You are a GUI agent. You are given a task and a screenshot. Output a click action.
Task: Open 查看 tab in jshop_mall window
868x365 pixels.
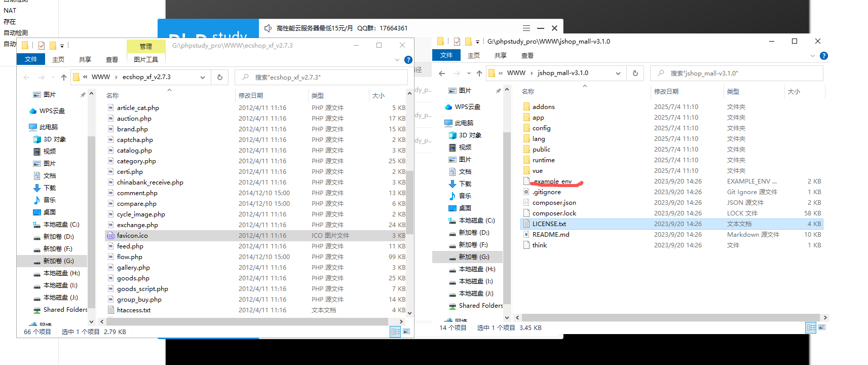(x=527, y=55)
